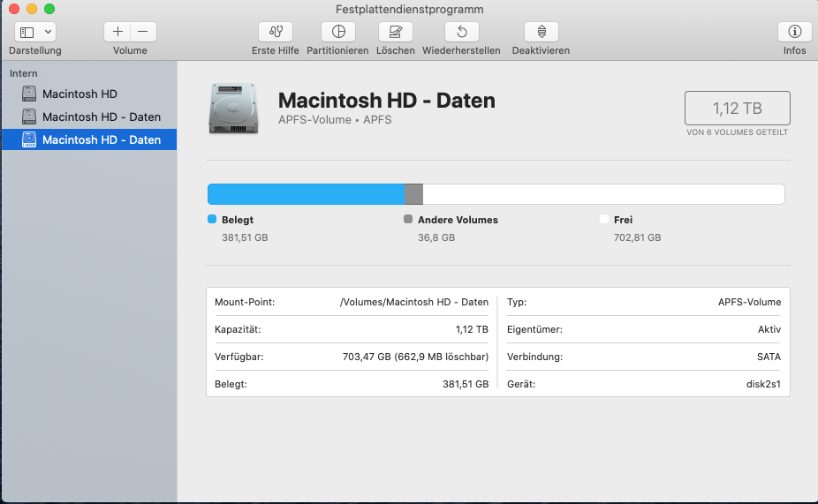
Task: Add a volume with plus button
Action: pyautogui.click(x=117, y=32)
